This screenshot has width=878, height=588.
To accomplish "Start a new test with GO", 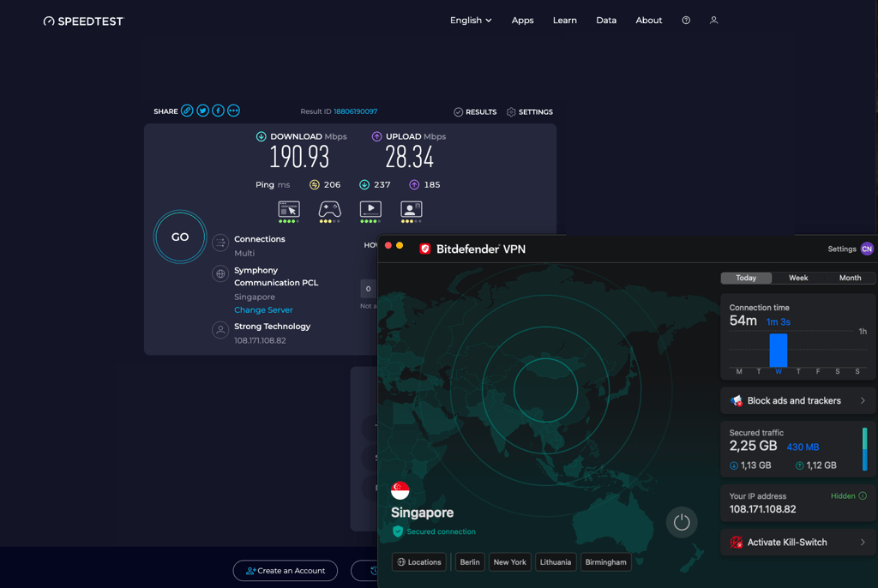I will (180, 237).
